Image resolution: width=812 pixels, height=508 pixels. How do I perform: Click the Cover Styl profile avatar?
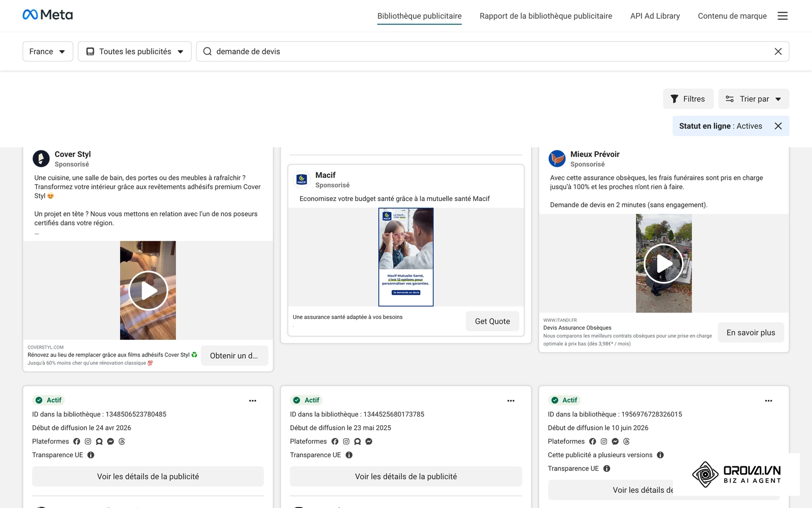click(x=41, y=158)
